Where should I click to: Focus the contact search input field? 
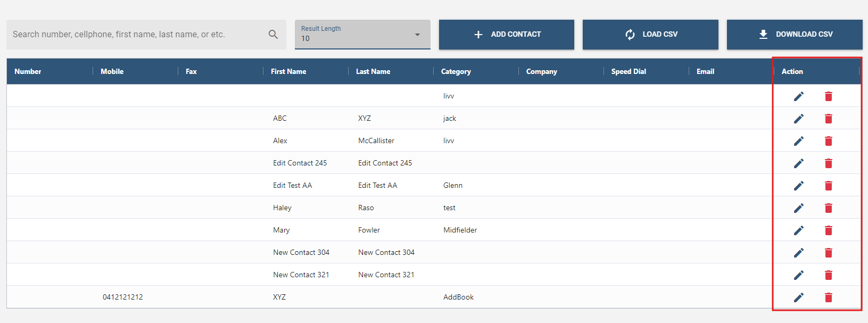(136, 35)
